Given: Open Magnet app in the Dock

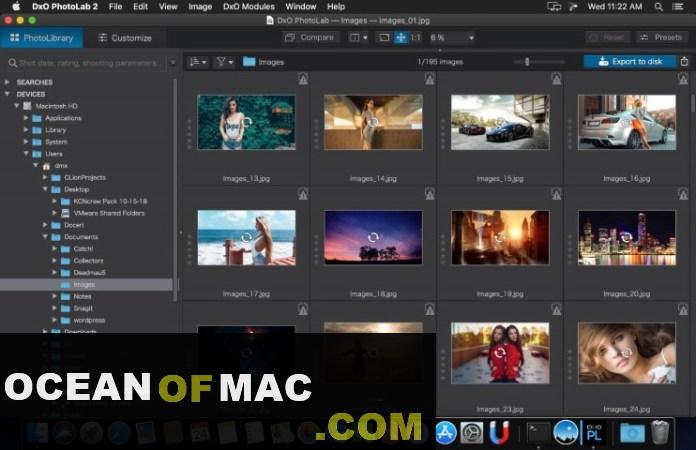Looking at the screenshot, I should tap(499, 432).
